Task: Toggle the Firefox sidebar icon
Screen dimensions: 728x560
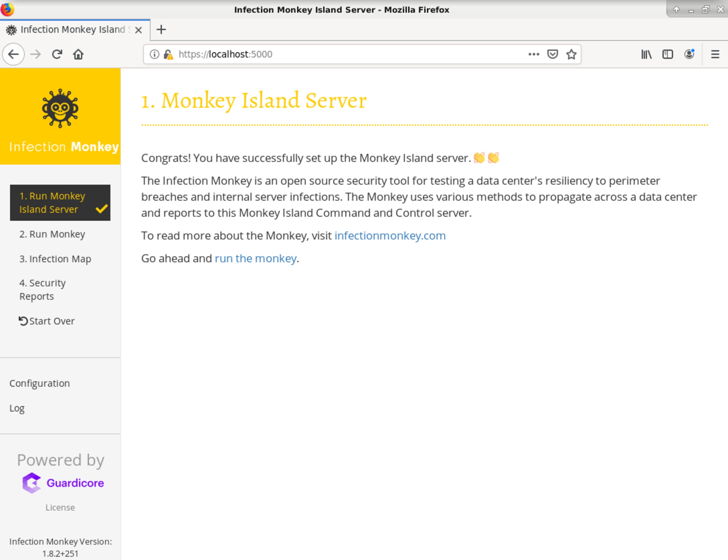Action: (x=668, y=54)
